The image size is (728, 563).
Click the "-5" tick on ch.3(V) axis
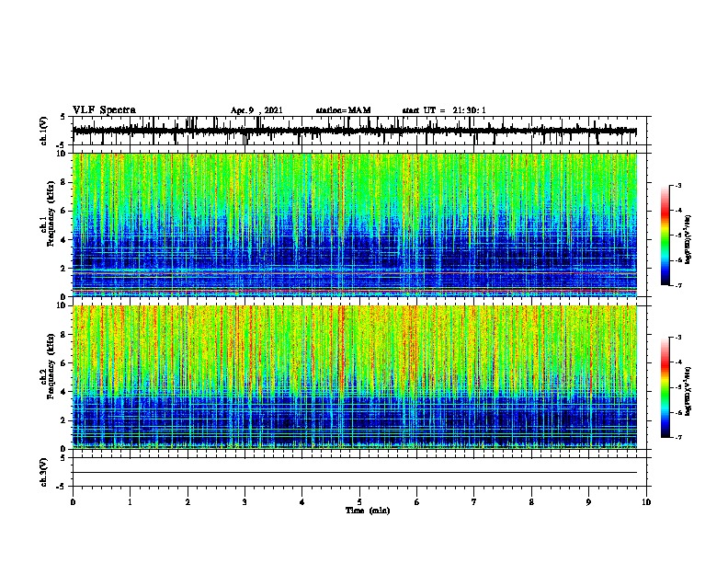point(61,487)
